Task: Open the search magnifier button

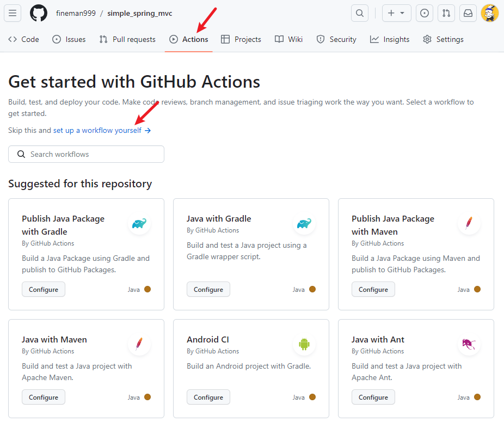Action: click(x=360, y=13)
